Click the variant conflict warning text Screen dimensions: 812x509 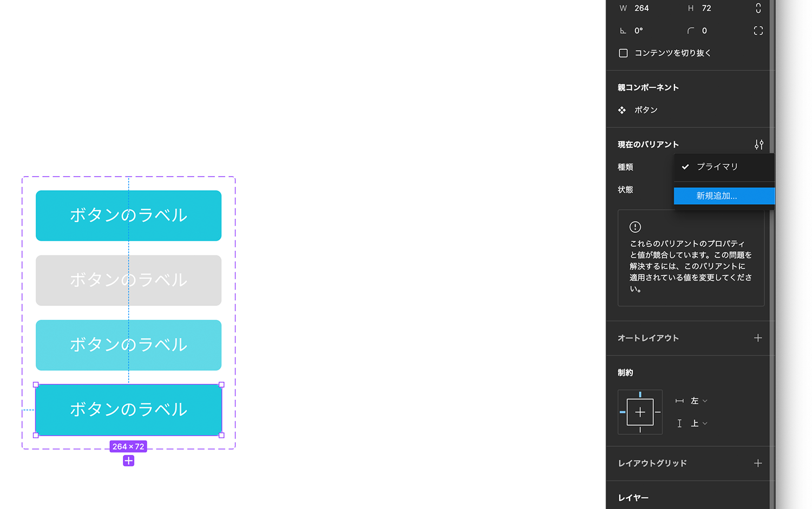pyautogui.click(x=691, y=266)
